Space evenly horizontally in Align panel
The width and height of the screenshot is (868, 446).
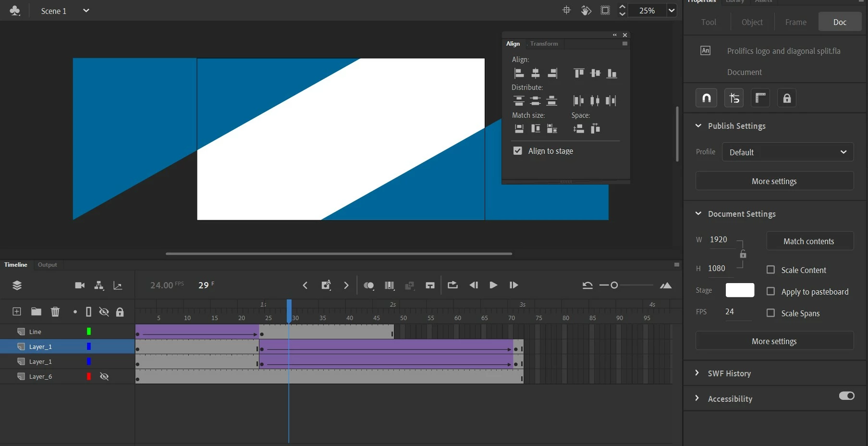[x=595, y=128]
